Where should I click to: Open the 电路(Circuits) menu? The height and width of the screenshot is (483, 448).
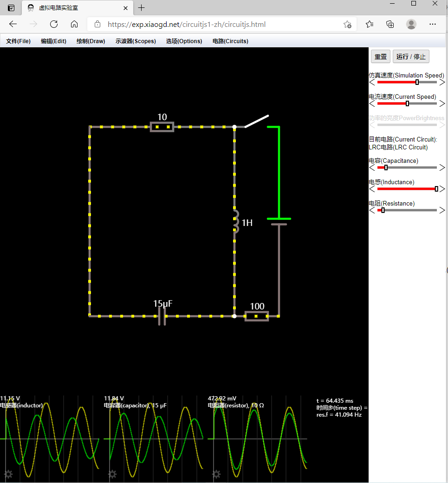coord(230,41)
